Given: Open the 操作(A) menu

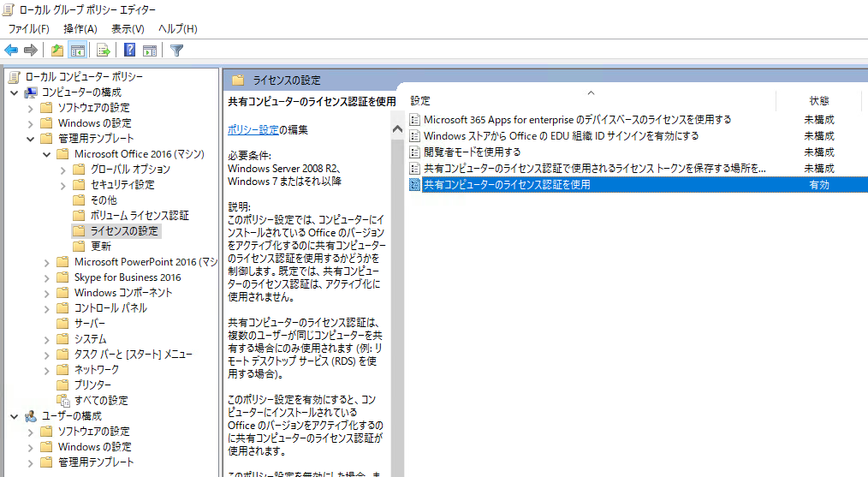Looking at the screenshot, I should [x=80, y=29].
